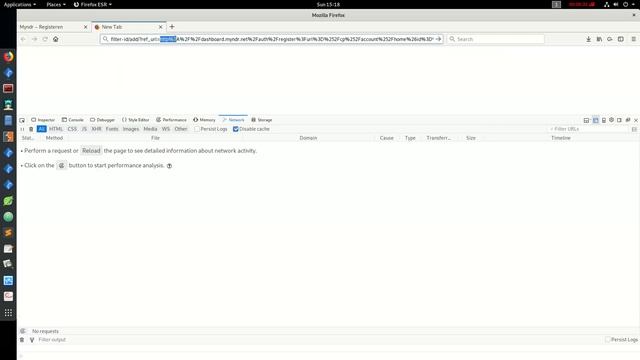Toggle the Fonts request filter
The image size is (640, 360).
click(x=112, y=129)
